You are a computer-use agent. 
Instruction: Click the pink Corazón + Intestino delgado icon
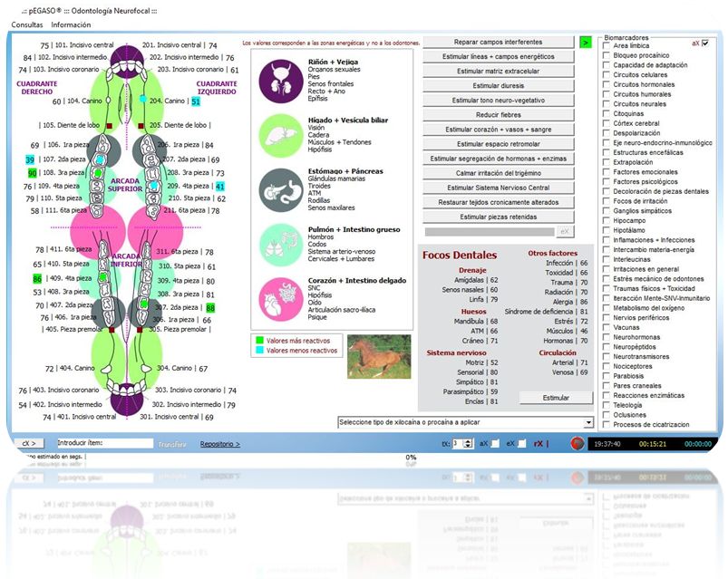[x=280, y=299]
